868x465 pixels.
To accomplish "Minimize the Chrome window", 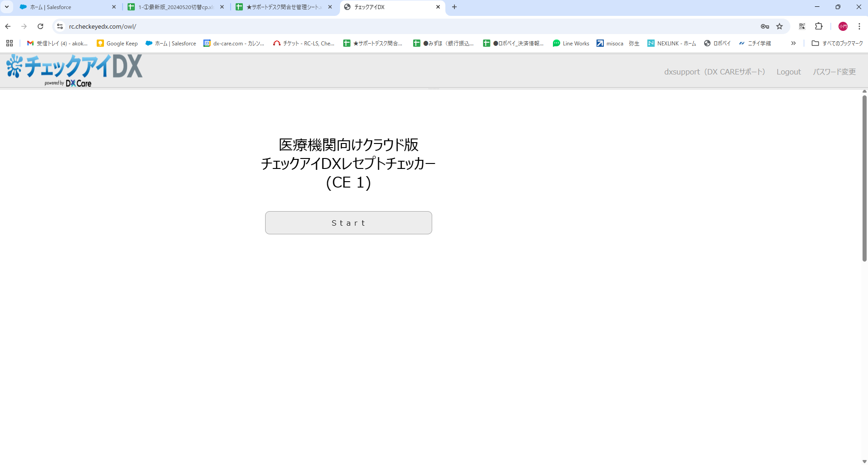I will pos(817,7).
